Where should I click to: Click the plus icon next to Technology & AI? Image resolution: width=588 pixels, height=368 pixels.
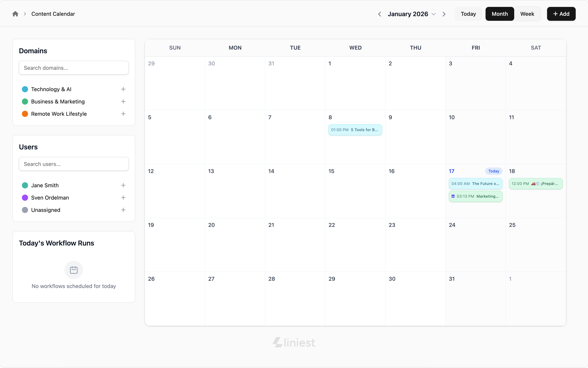(123, 89)
